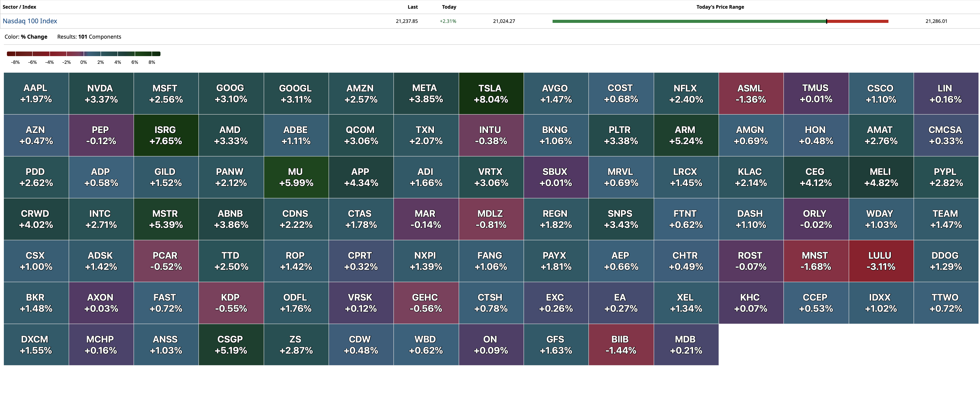This screenshot has height=414, width=980.
Task: Open the AAPL +1.97% tile
Action: pyautogui.click(x=36, y=94)
